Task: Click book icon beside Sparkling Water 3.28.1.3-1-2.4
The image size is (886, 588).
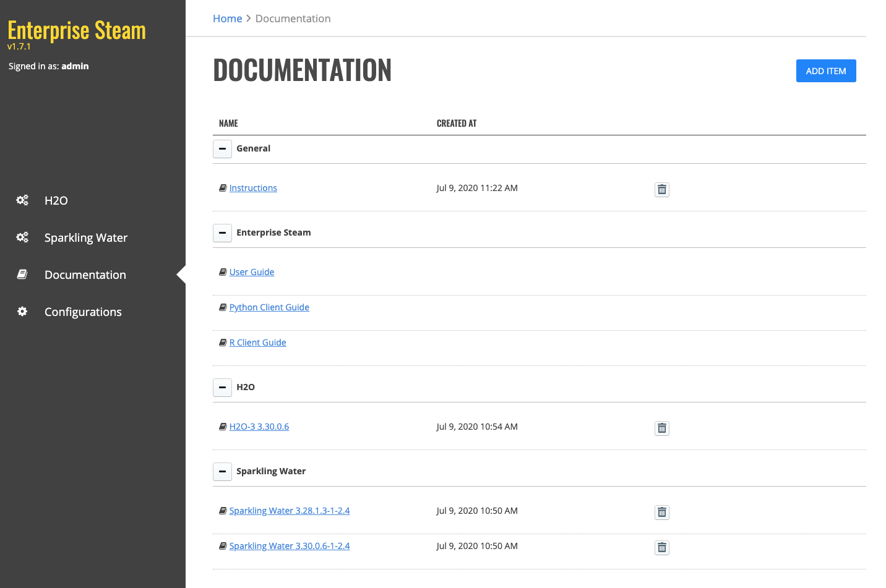Action: pyautogui.click(x=223, y=511)
